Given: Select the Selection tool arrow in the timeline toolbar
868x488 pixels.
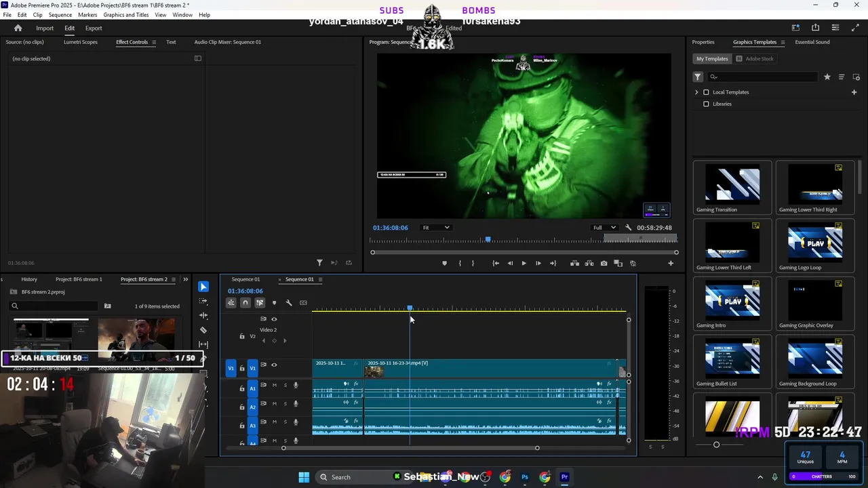Looking at the screenshot, I should click(x=203, y=287).
